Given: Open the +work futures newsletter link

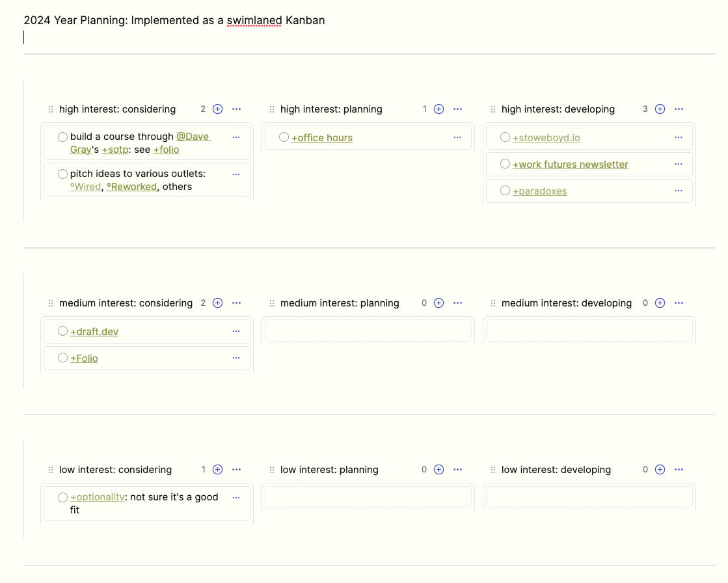Looking at the screenshot, I should (x=570, y=165).
